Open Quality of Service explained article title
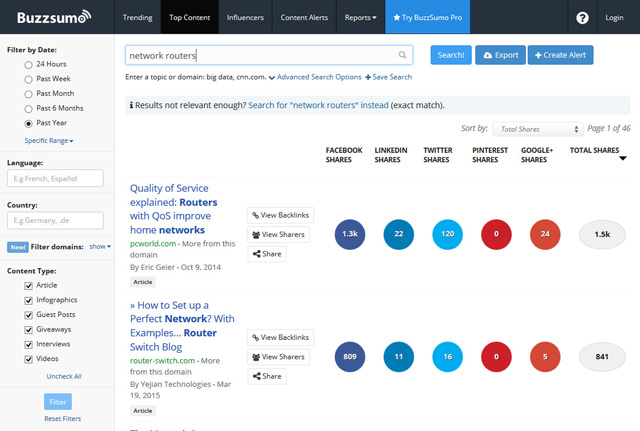640x431 pixels. [173, 209]
